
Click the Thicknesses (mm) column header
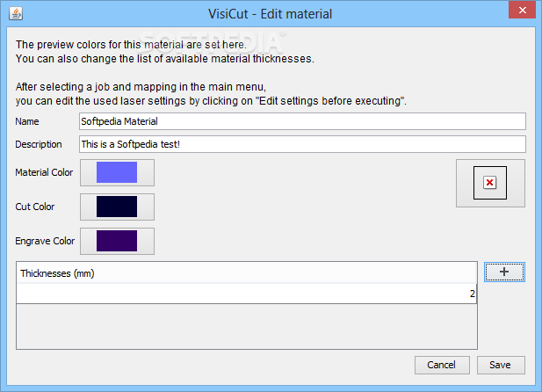(247, 273)
